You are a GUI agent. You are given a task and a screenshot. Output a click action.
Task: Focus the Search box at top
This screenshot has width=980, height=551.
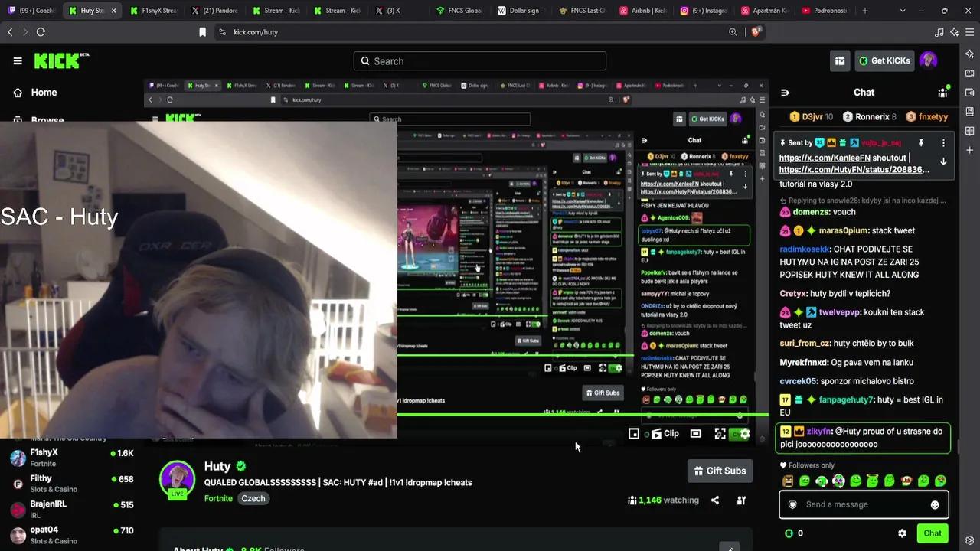coord(479,61)
